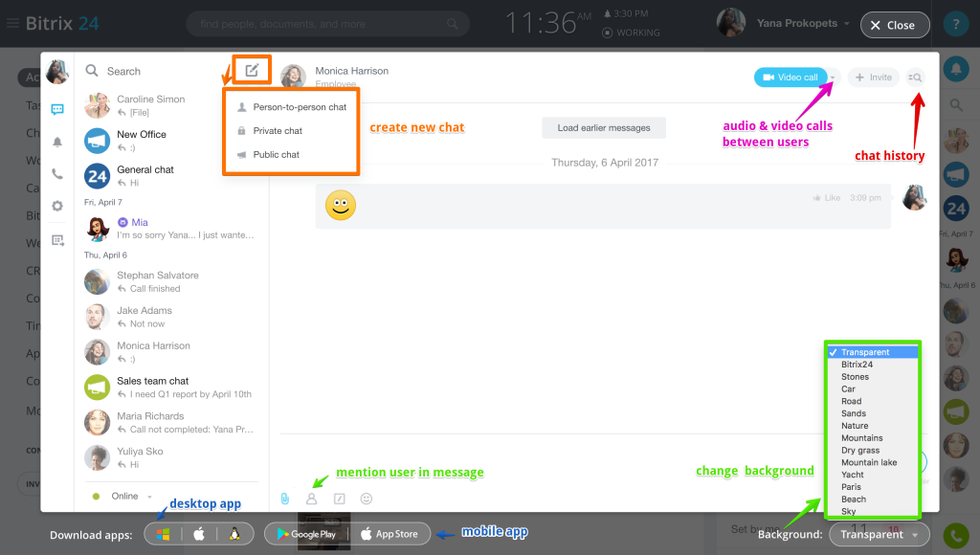Viewport: 980px width, 555px height.
Task: Open the emoji smiley picker
Action: [x=367, y=499]
